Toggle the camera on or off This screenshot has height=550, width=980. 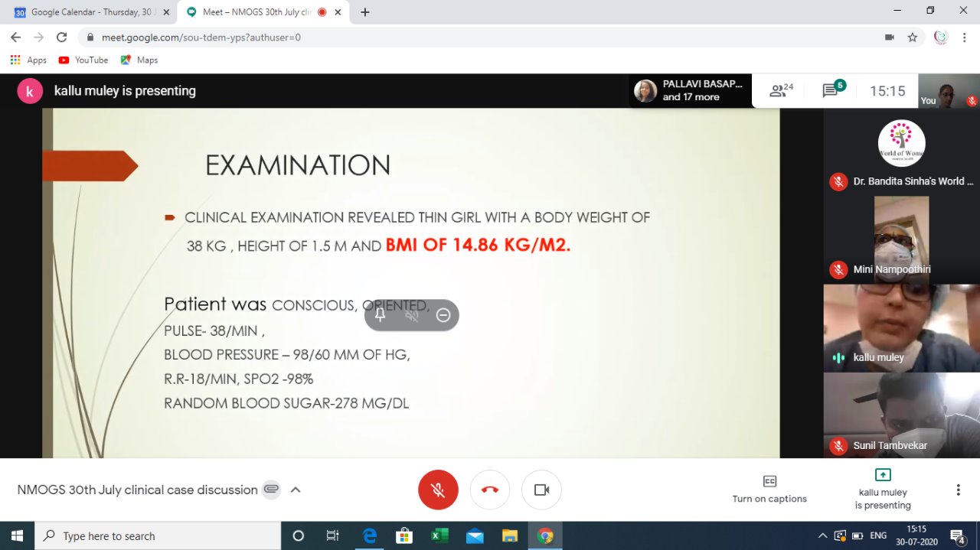tap(541, 490)
